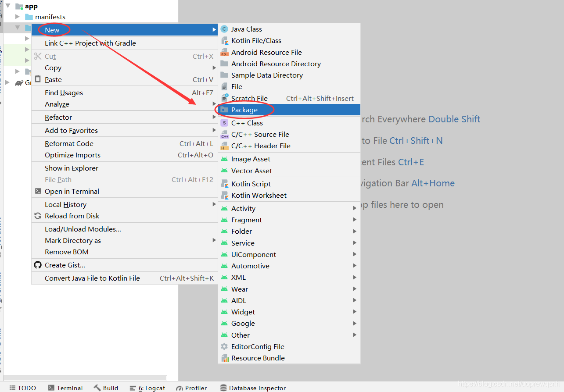The width and height of the screenshot is (564, 392).
Task: Click the Reload from Disk icon
Action: [38, 216]
